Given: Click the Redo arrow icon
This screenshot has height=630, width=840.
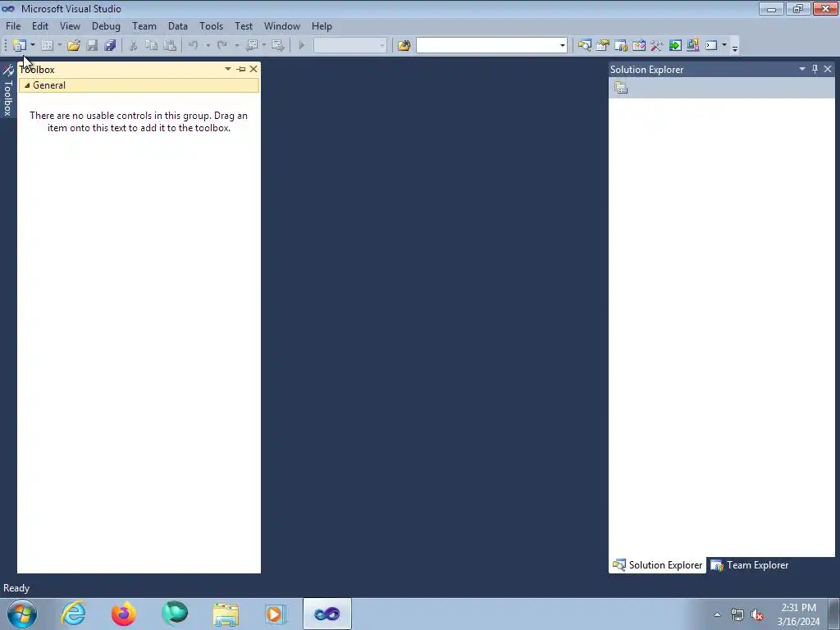Looking at the screenshot, I should [x=222, y=46].
